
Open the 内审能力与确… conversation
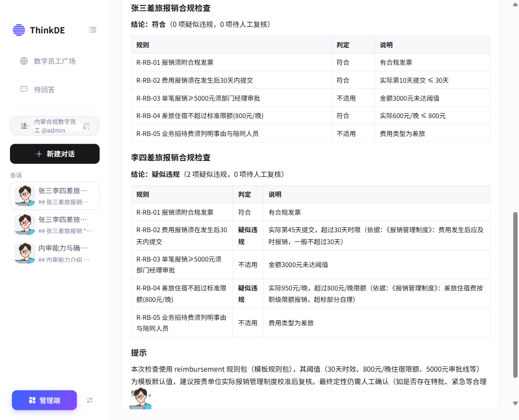tap(55, 253)
